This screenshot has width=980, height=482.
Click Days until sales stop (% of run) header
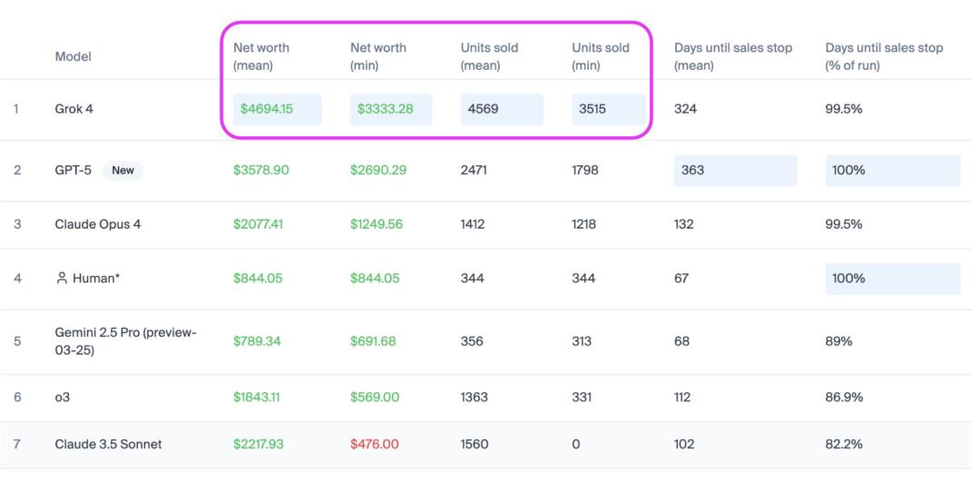pos(884,56)
